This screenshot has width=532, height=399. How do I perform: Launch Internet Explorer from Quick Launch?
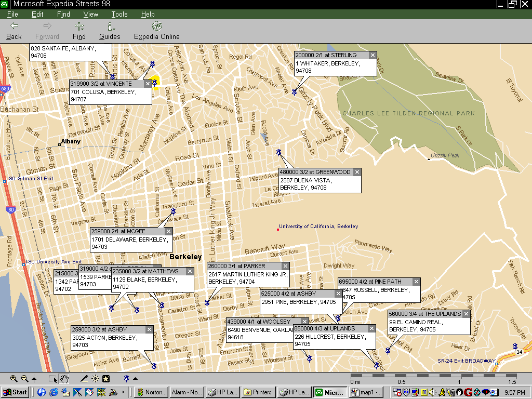point(54,392)
